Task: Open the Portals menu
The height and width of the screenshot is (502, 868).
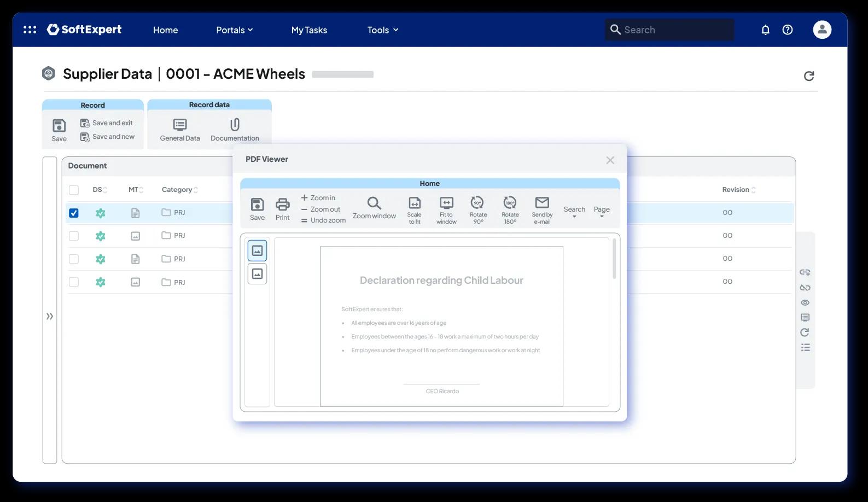Action: click(x=234, y=30)
